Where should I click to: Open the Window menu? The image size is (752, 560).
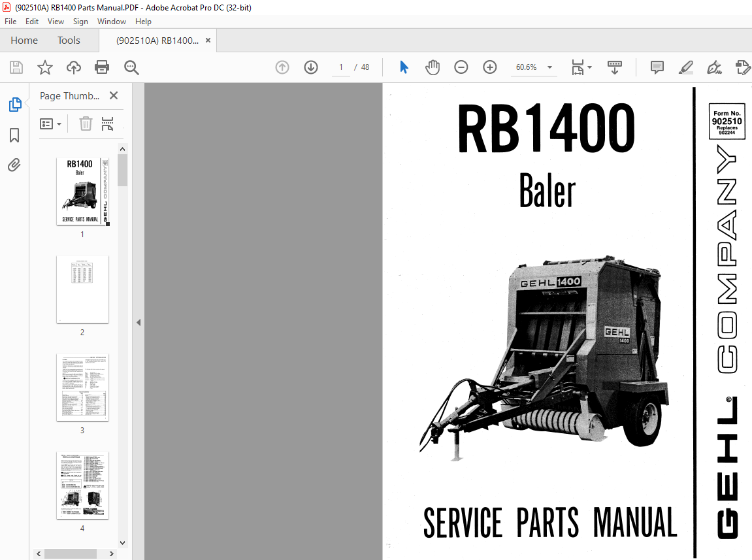[112, 22]
